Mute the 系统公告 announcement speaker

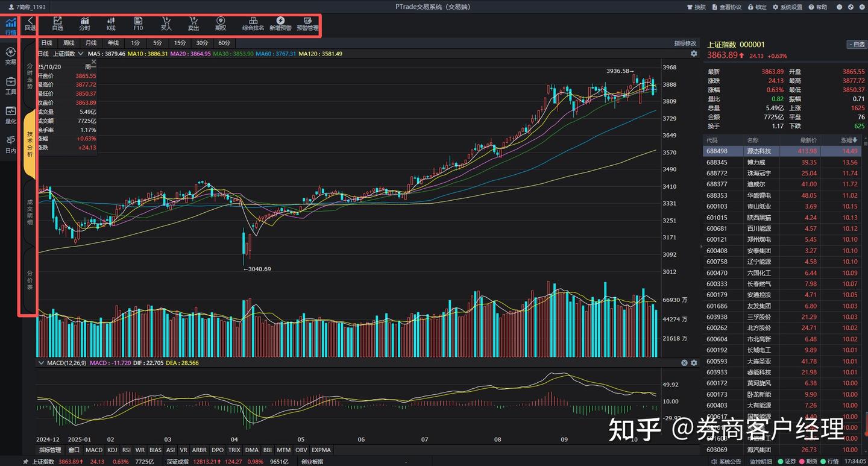[x=714, y=461]
